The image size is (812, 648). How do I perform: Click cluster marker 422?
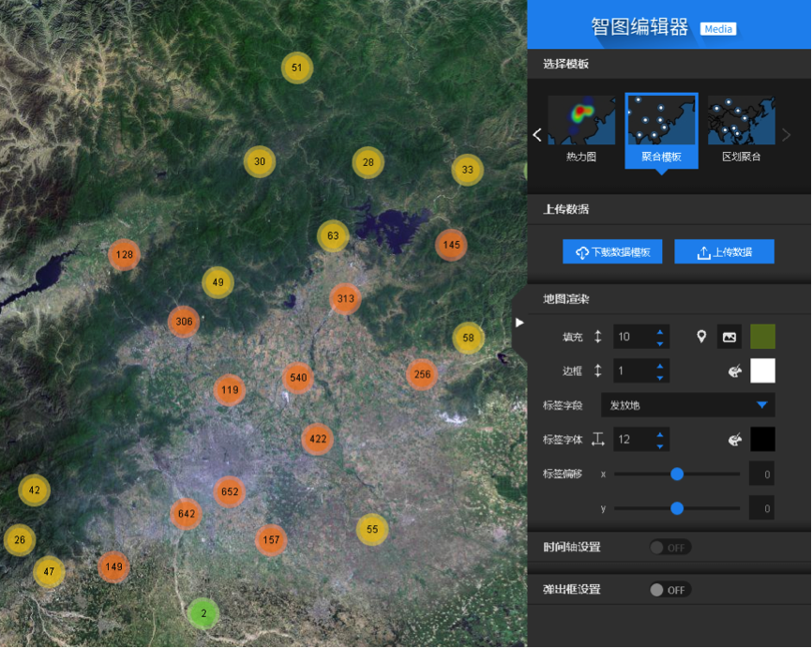pyautogui.click(x=318, y=439)
